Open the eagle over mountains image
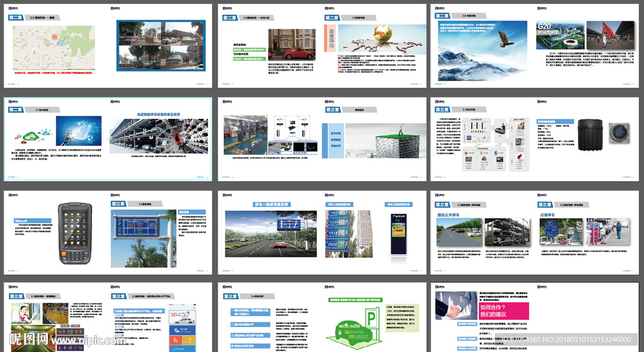This screenshot has width=644, height=352. click(482, 50)
